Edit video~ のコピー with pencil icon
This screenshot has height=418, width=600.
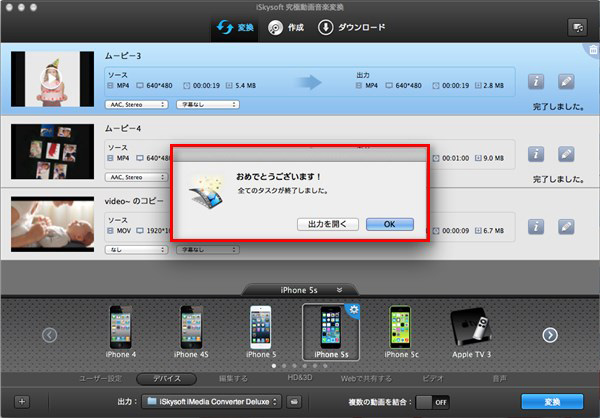566,227
